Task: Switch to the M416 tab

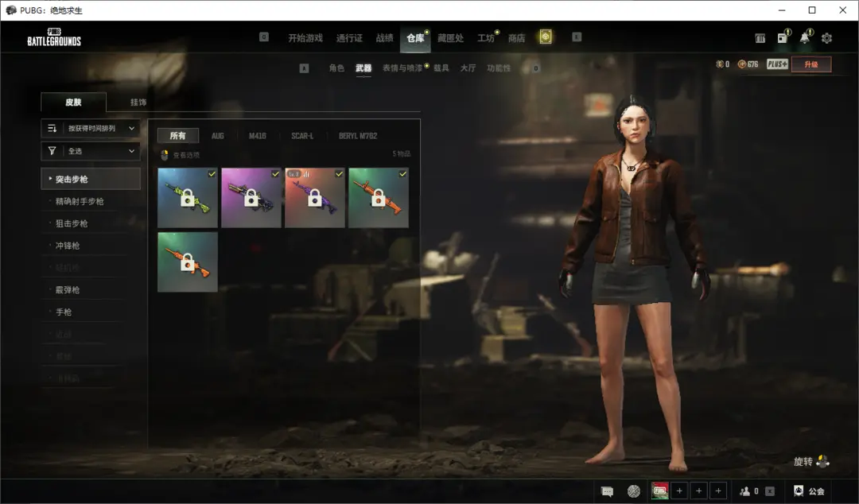Action: (x=257, y=136)
